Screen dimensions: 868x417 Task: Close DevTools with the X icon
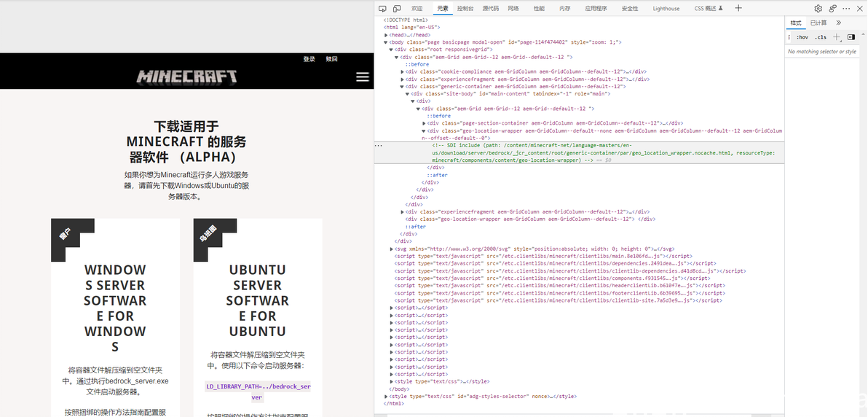(861, 8)
